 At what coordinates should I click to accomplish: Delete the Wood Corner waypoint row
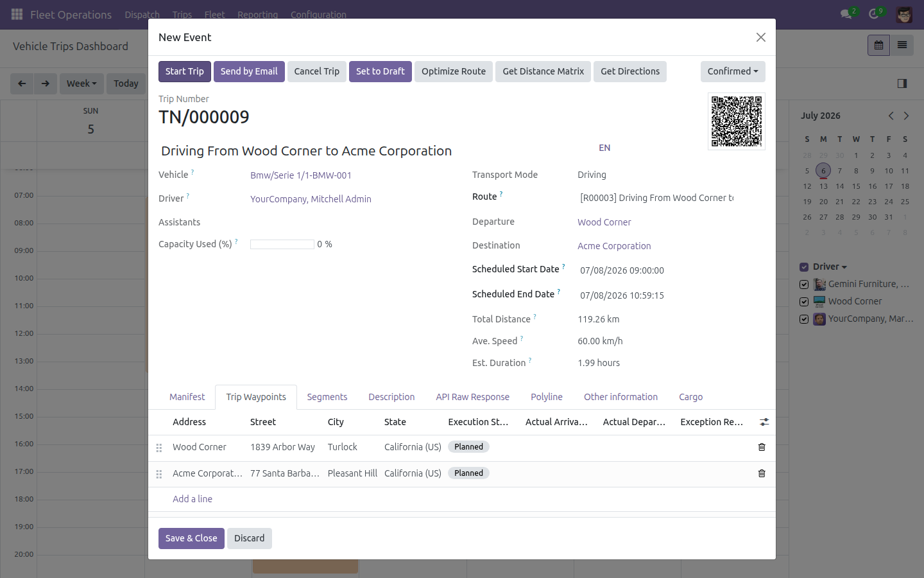762,447
